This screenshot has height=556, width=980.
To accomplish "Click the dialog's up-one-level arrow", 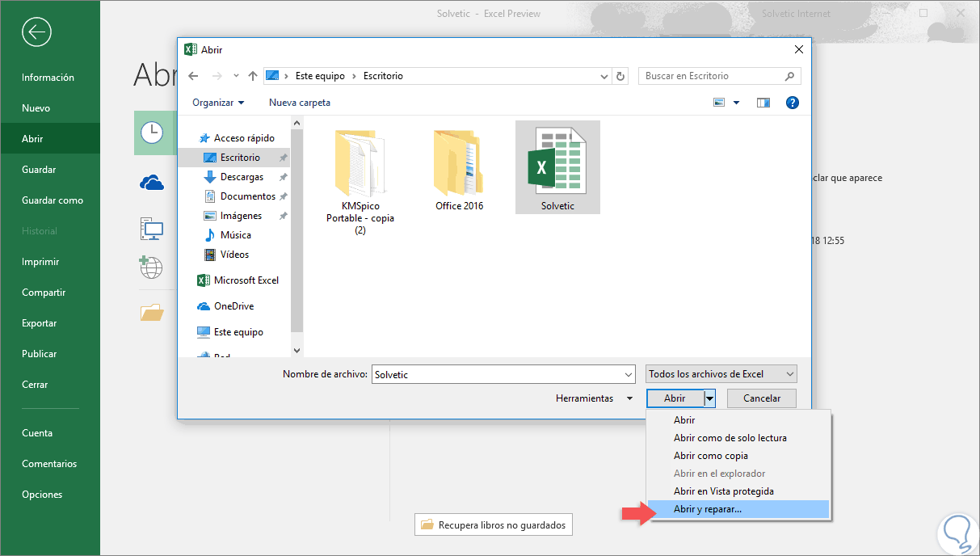I will tap(253, 76).
